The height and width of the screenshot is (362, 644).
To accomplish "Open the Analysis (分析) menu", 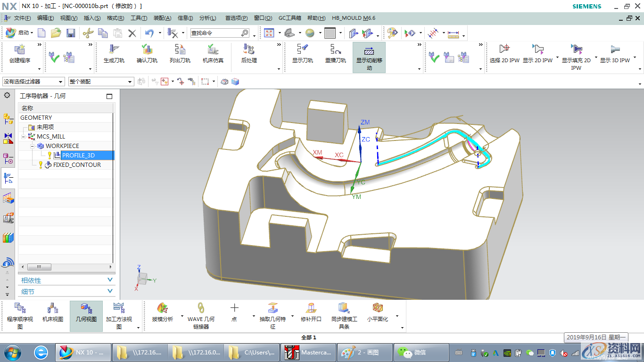I will 207,18.
